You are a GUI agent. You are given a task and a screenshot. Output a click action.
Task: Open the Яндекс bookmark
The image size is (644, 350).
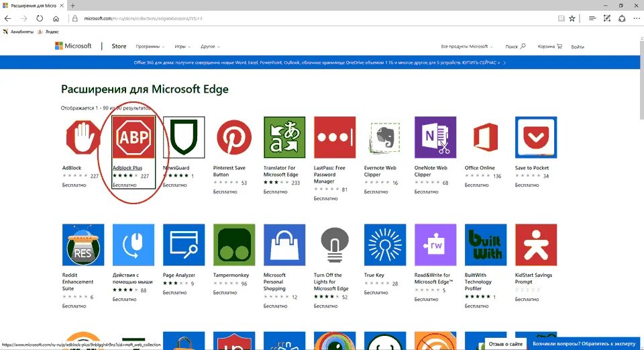48,32
